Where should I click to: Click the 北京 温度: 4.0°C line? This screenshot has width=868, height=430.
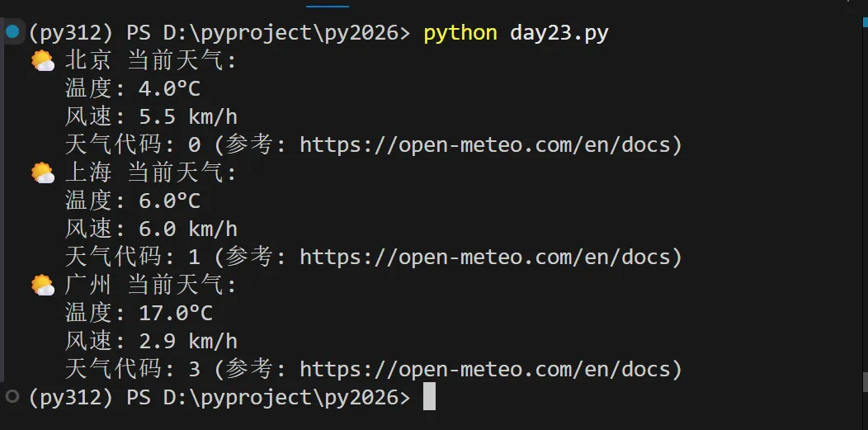click(132, 88)
